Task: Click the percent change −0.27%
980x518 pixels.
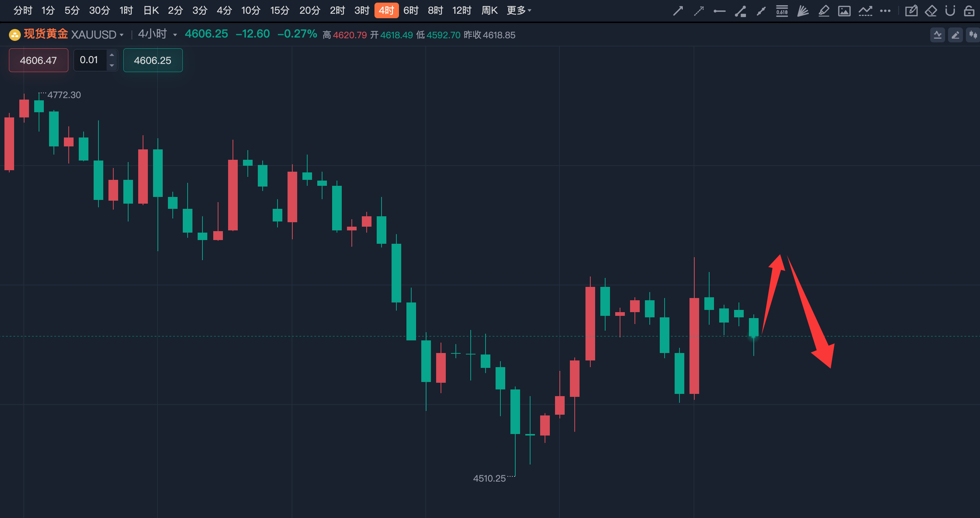Action: (297, 34)
